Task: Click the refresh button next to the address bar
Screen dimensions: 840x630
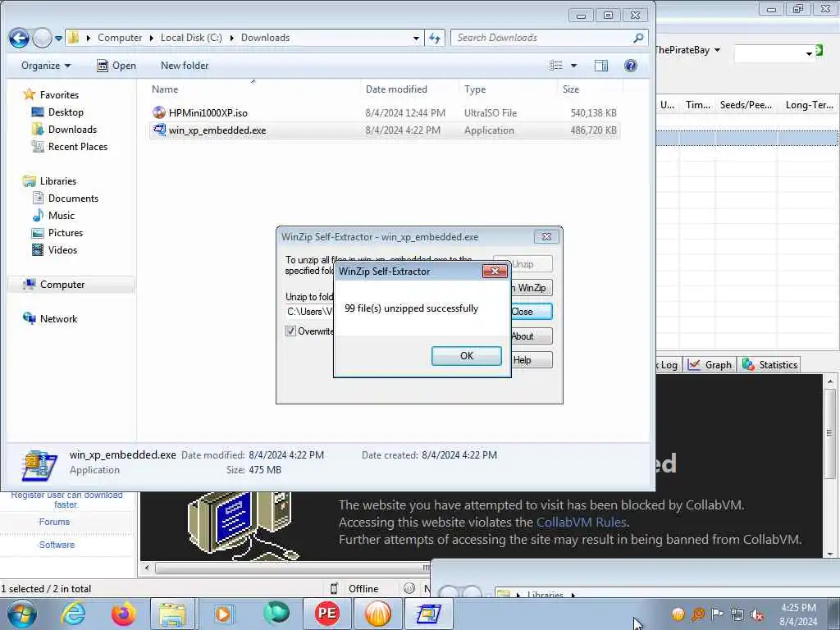Action: coord(435,38)
